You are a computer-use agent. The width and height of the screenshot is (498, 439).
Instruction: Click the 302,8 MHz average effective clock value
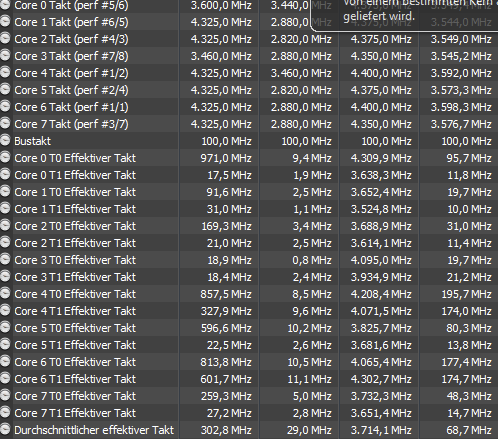[x=226, y=430]
